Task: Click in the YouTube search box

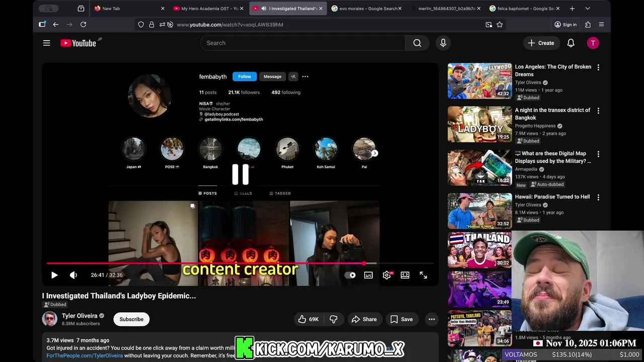Action: (x=302, y=43)
